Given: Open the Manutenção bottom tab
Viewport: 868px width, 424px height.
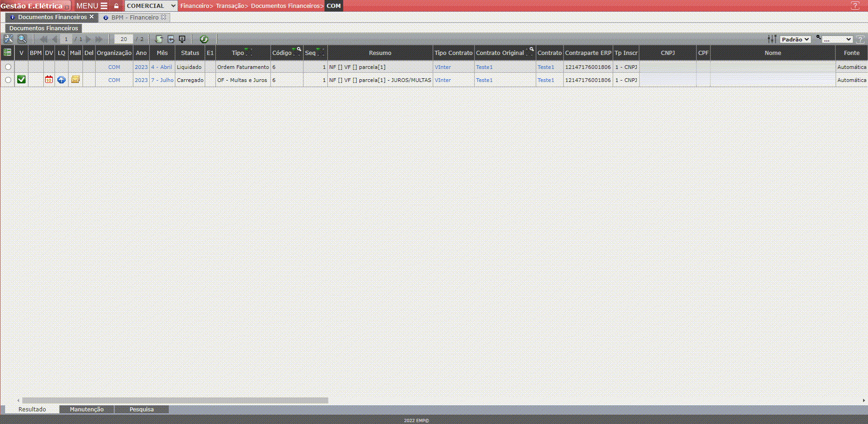Looking at the screenshot, I should coord(87,409).
